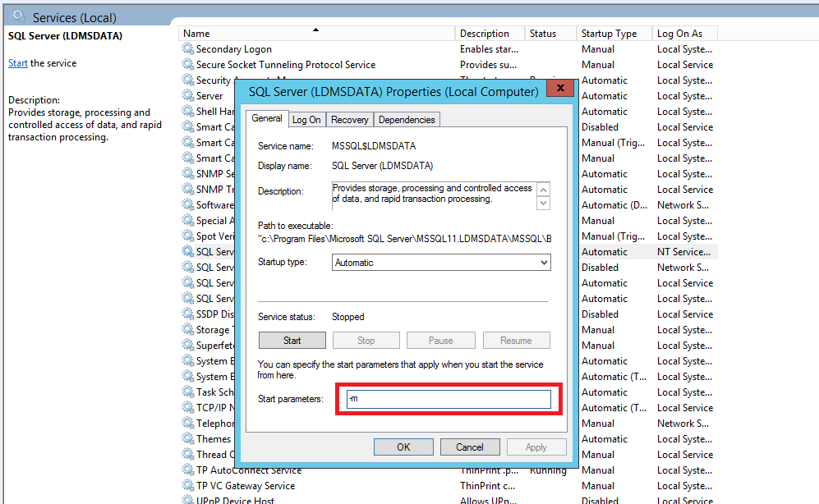
Task: Click the SNMP service gear icon
Action: click(x=188, y=174)
